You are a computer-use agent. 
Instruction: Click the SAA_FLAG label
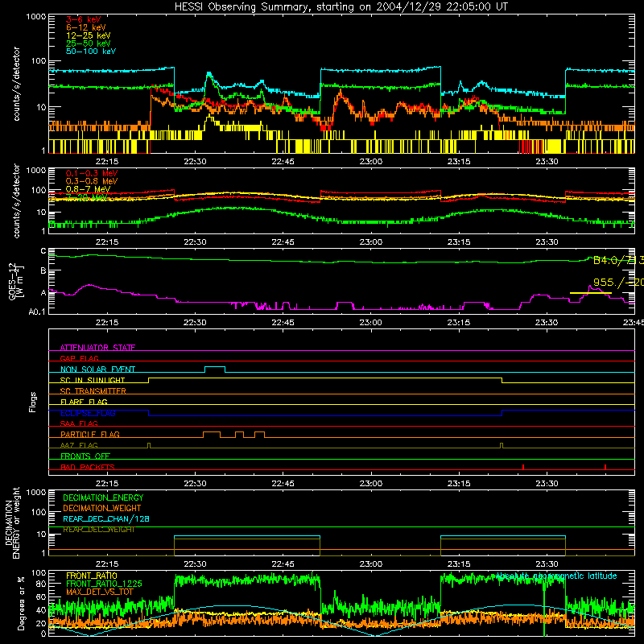pyautogui.click(x=79, y=423)
